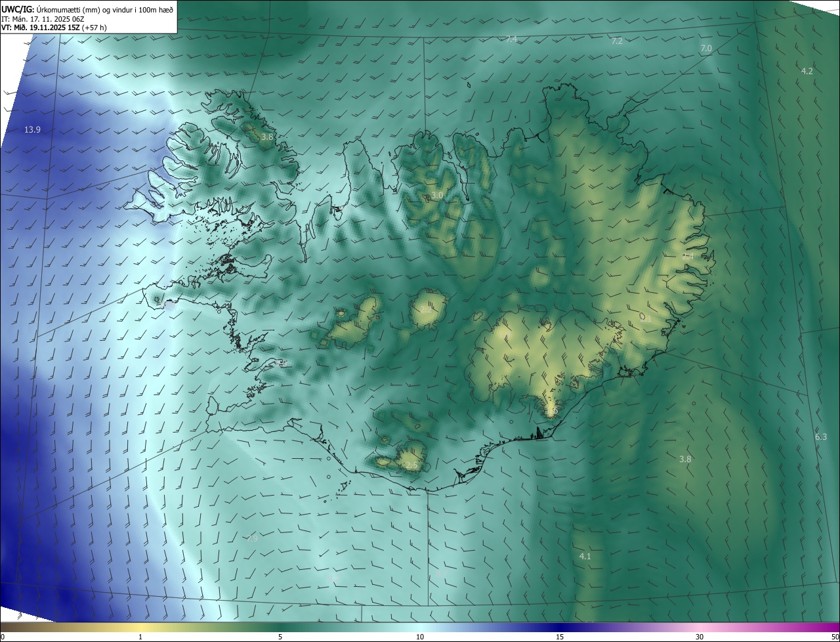Screen dimensions: 840x642
Task: Click the color scale label 0
Action: (2, 637)
